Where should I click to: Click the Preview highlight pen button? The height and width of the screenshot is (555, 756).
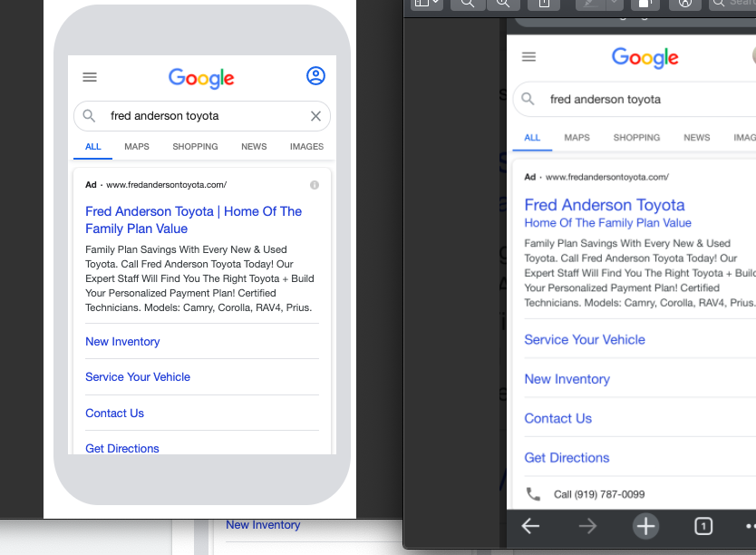(590, 5)
